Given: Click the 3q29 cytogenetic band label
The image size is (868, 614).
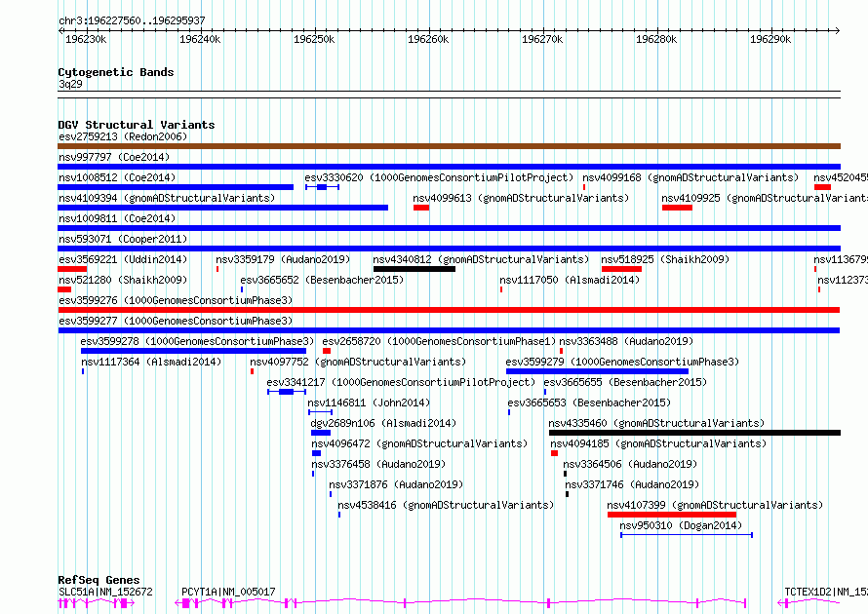Looking at the screenshot, I should [x=70, y=84].
